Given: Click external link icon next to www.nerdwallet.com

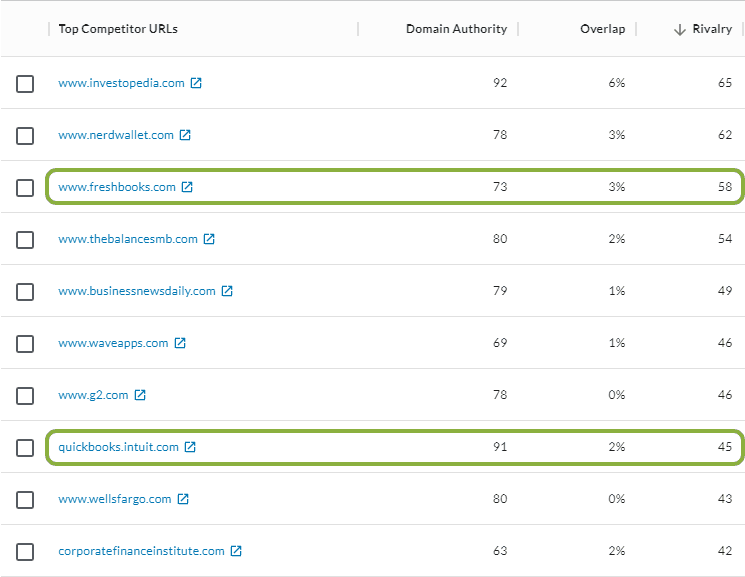Looking at the screenshot, I should click(185, 135).
